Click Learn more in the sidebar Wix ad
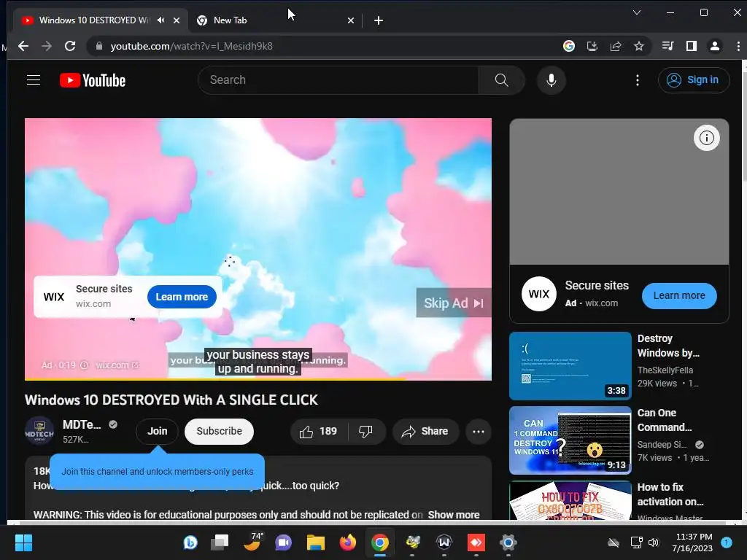This screenshot has height=560, width=747. click(679, 296)
